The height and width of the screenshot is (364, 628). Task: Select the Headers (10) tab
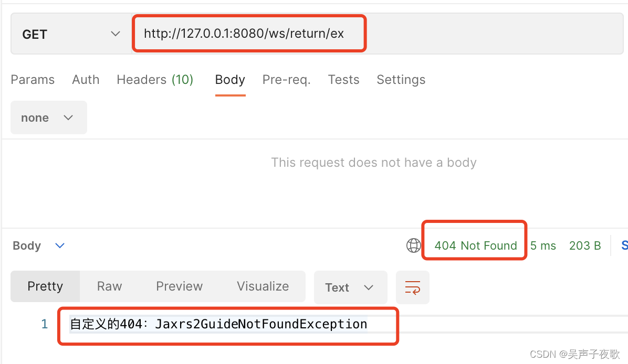[155, 80]
